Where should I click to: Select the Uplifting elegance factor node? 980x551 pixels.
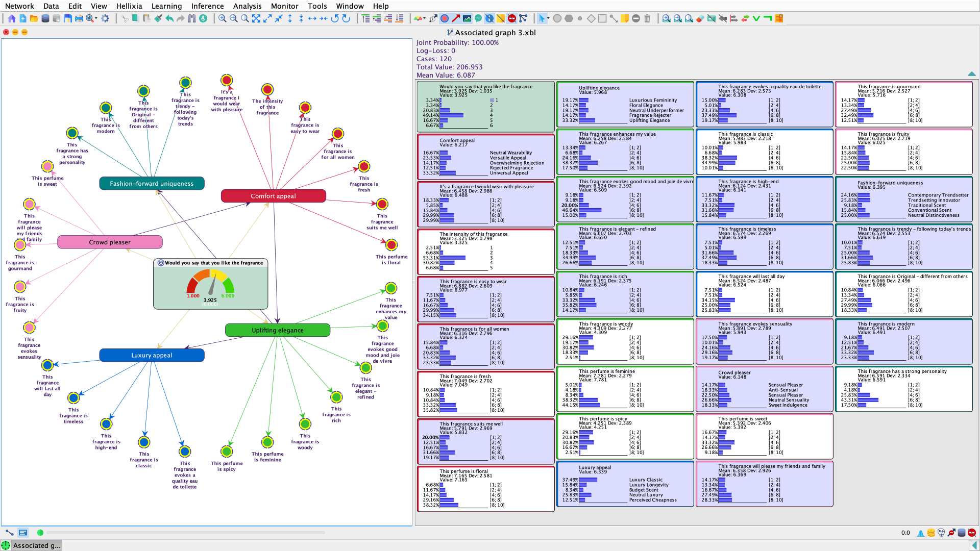point(277,330)
